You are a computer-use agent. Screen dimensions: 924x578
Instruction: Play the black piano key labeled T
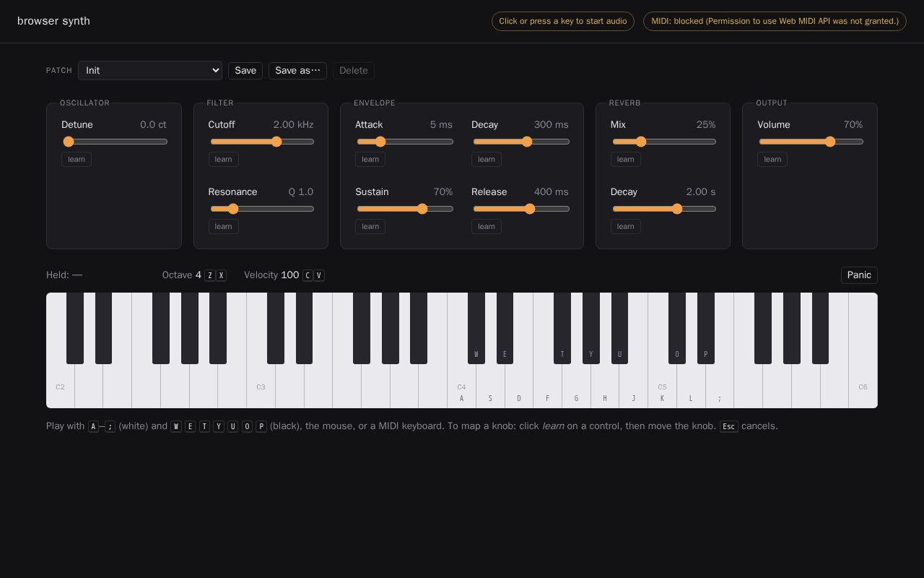(562, 328)
